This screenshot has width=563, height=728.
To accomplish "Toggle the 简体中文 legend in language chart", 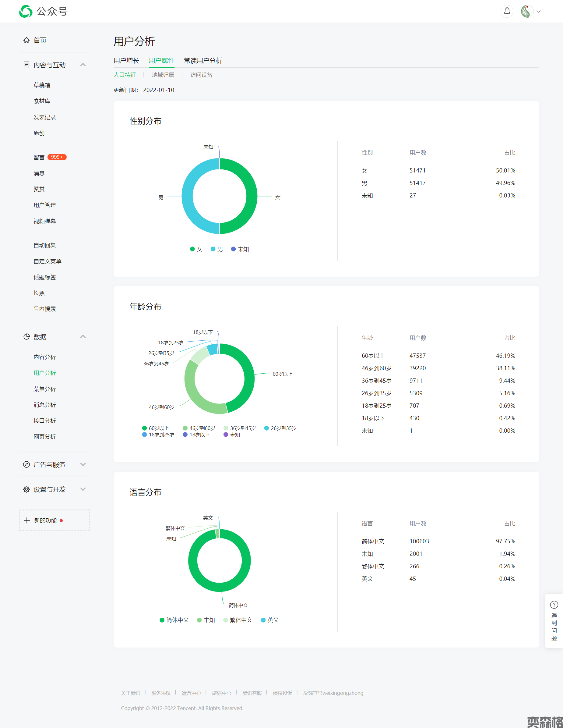I will (x=174, y=620).
